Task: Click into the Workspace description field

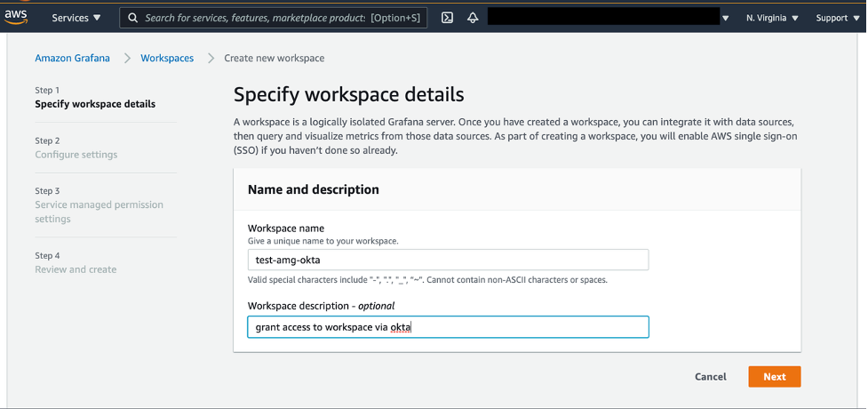Action: [x=448, y=327]
